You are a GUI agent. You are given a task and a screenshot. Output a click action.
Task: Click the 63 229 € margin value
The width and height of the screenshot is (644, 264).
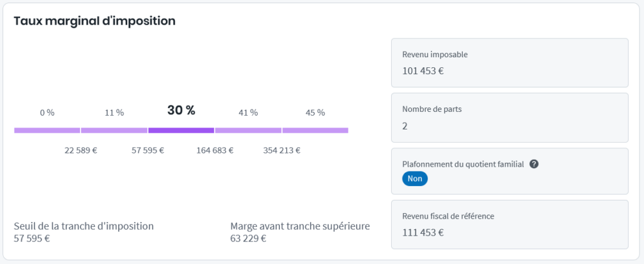248,238
